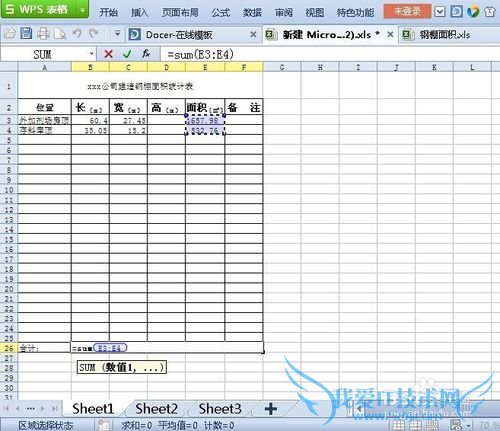The height and width of the screenshot is (431, 500).
Task: Click the 求和=0 status bar entry
Action: point(137,425)
